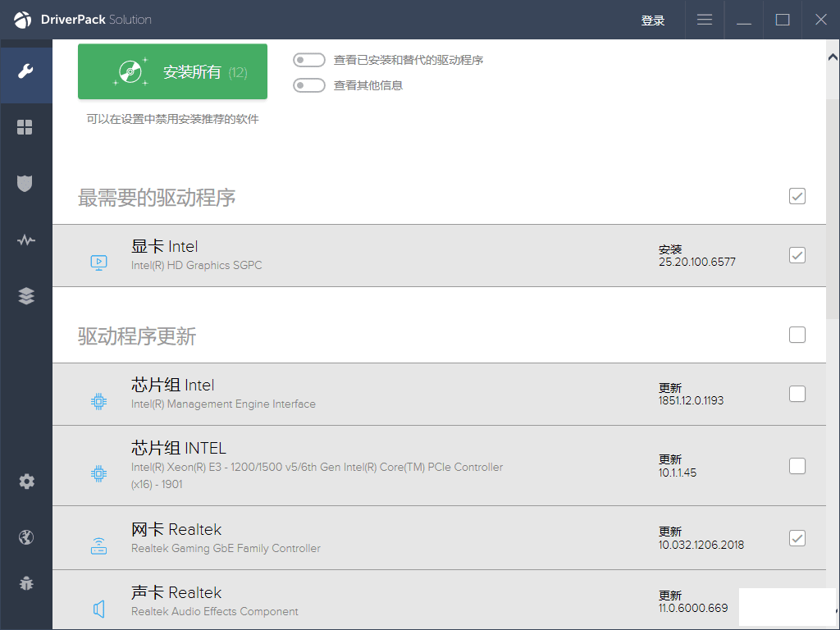Select the 芯片组 Intel driver title
This screenshot has width=840, height=630.
point(172,386)
